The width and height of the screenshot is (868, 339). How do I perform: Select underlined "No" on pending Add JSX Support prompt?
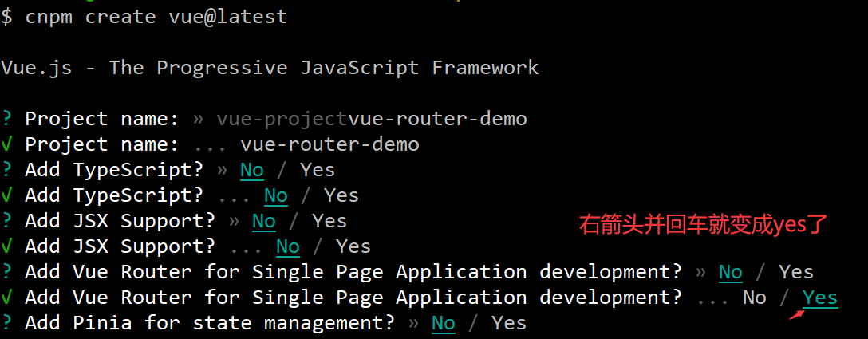click(264, 221)
